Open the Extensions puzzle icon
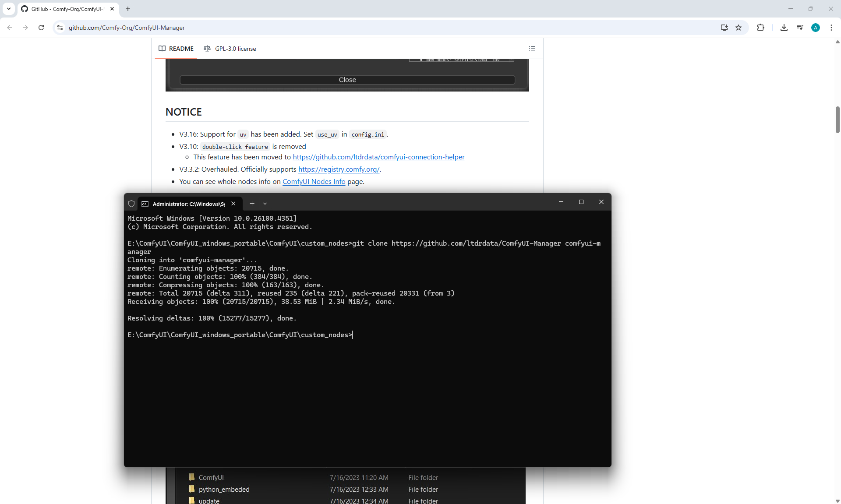This screenshot has height=504, width=841. click(760, 28)
